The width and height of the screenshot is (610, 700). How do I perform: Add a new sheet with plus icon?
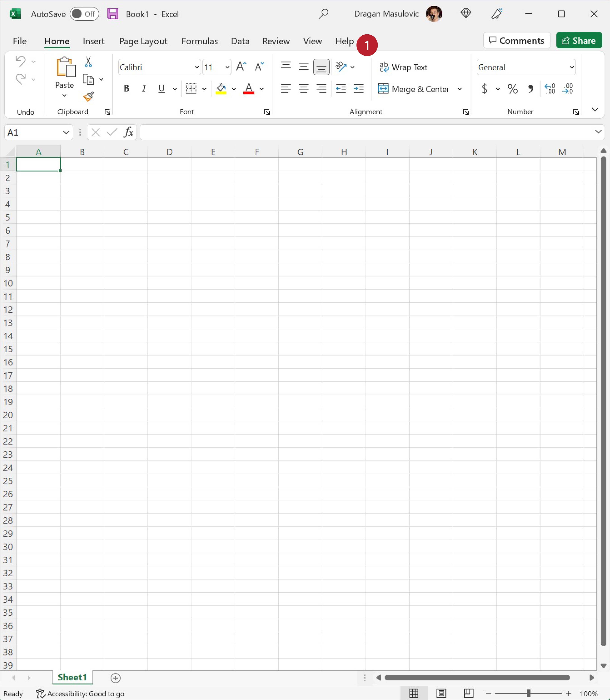point(115,678)
